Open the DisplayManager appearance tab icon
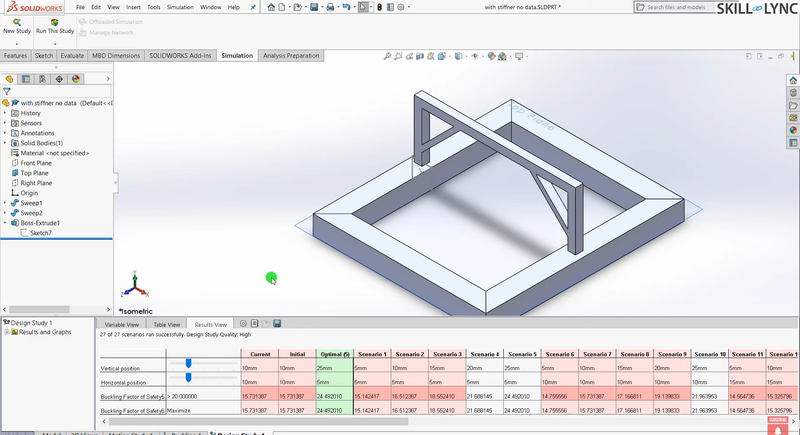Image resolution: width=800 pixels, height=435 pixels. coord(75,79)
